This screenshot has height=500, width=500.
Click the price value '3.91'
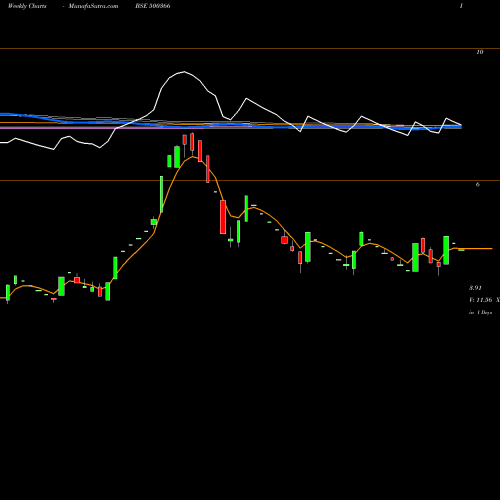click(475, 288)
